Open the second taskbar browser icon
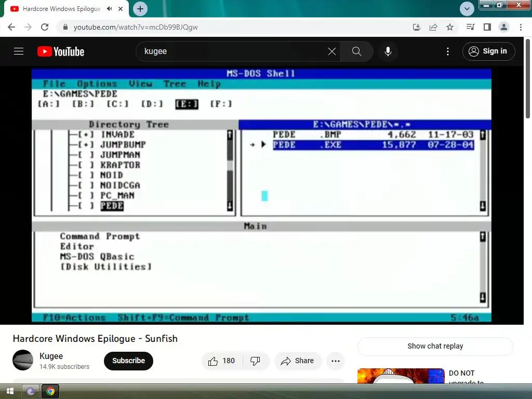The width and height of the screenshot is (532, 399). [31, 392]
